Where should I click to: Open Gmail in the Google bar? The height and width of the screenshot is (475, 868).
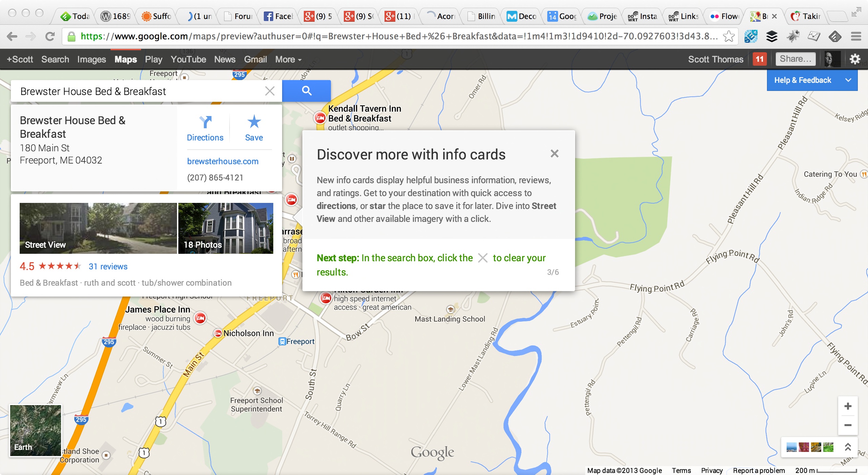click(255, 59)
